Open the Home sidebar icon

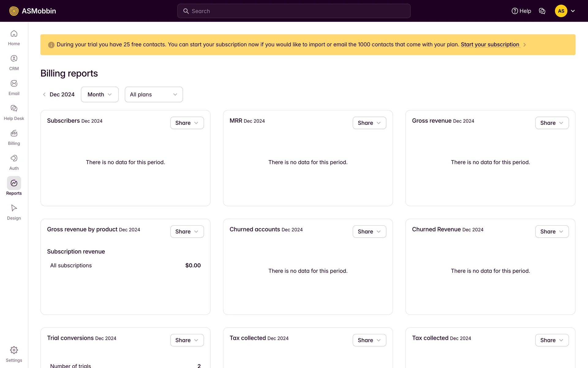pos(14,34)
